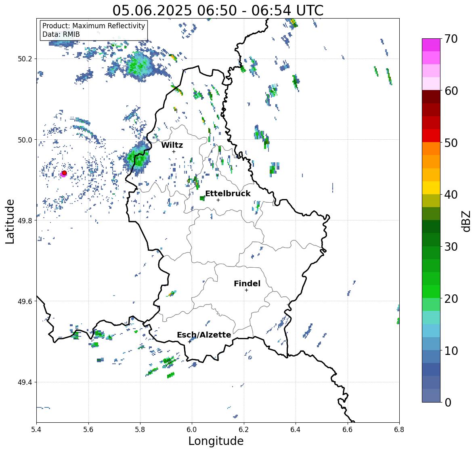
Task: Click the longitude tick label 6.6
Action: (x=348, y=429)
